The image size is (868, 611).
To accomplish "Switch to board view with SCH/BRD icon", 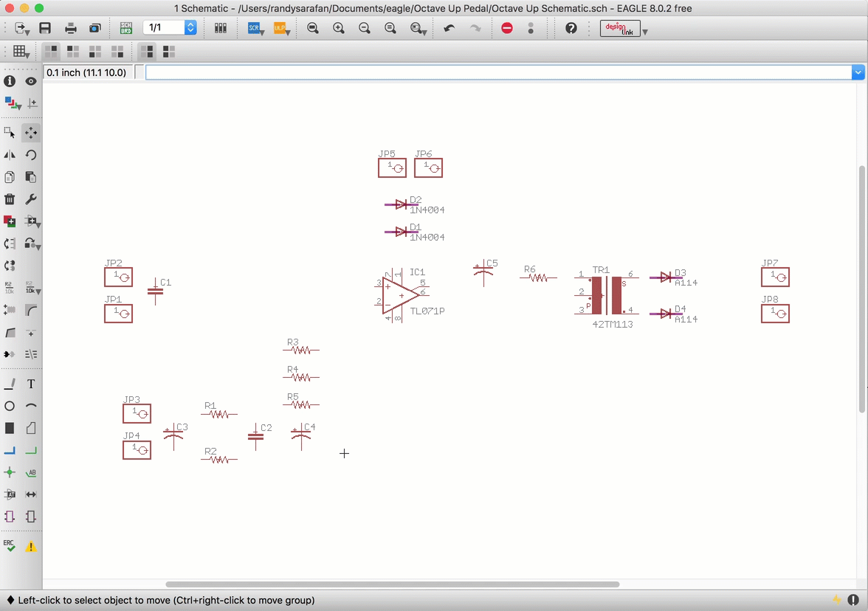I will [x=125, y=28].
